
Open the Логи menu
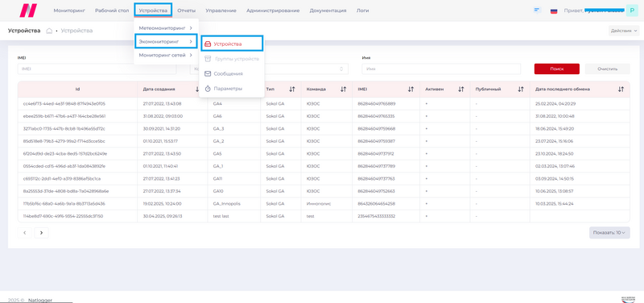(363, 10)
